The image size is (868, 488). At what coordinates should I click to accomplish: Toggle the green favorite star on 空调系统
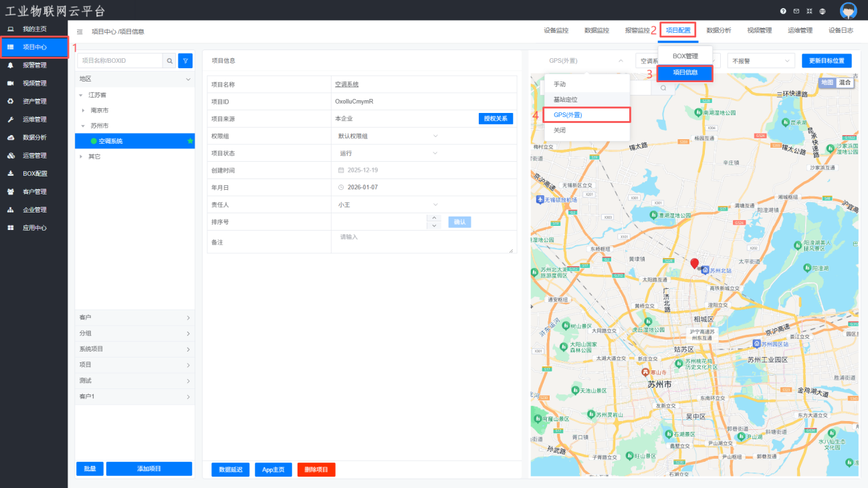[x=190, y=141]
